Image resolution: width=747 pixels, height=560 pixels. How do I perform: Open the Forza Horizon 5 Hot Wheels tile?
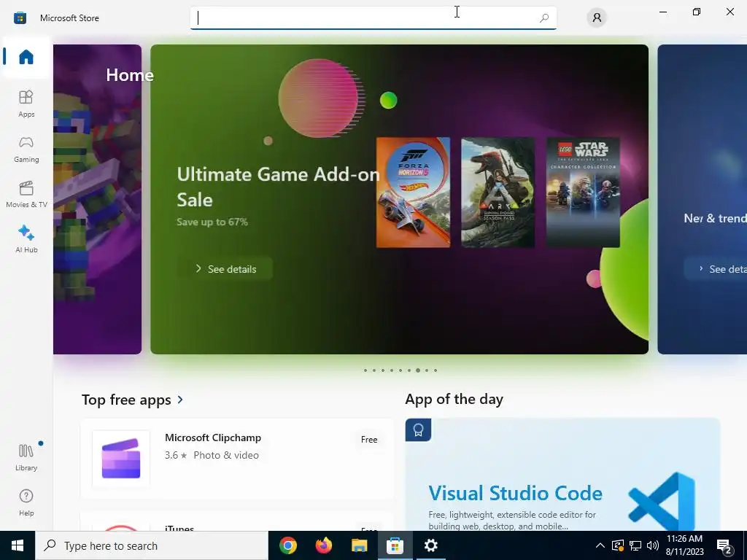tap(413, 192)
